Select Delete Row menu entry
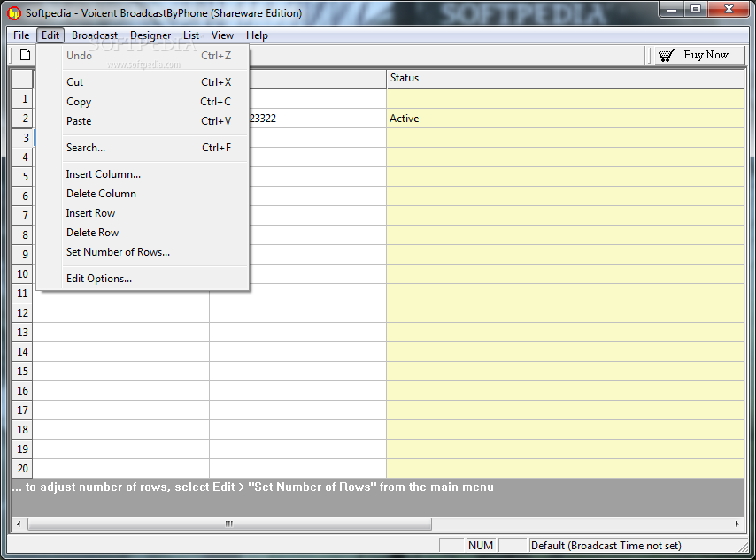 pyautogui.click(x=143, y=233)
